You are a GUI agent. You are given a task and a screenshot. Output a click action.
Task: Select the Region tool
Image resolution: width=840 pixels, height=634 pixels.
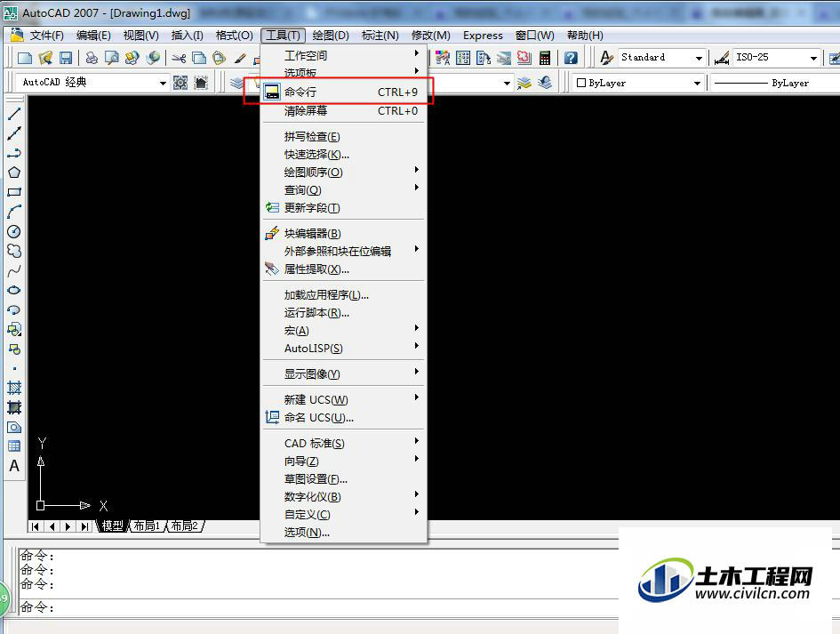tap(14, 427)
